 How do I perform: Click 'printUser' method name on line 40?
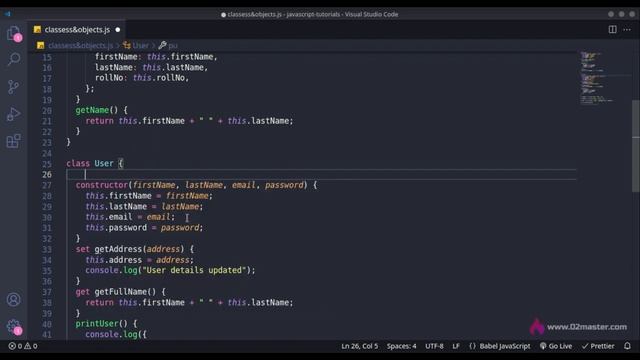(97, 324)
